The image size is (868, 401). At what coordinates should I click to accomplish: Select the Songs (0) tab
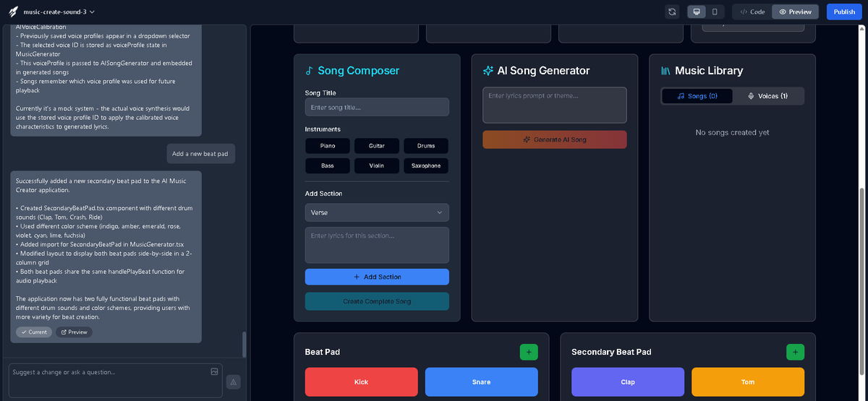pos(697,96)
